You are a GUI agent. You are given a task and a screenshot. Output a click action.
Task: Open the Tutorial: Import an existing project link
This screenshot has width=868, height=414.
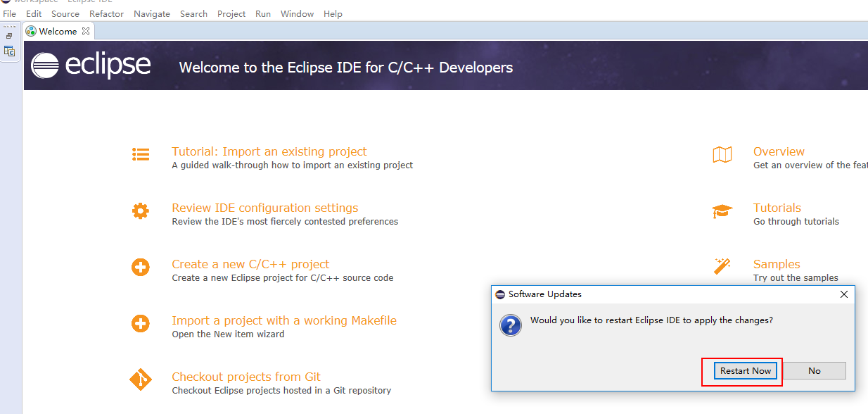tap(269, 151)
